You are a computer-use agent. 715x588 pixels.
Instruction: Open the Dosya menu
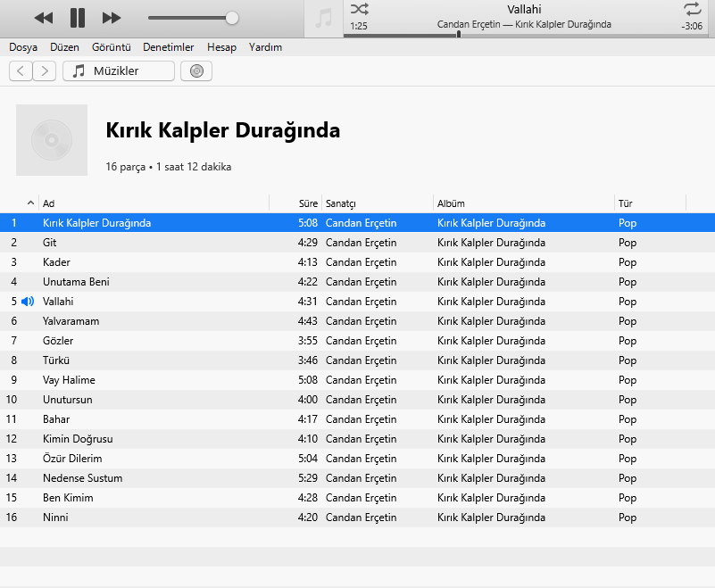(x=23, y=47)
